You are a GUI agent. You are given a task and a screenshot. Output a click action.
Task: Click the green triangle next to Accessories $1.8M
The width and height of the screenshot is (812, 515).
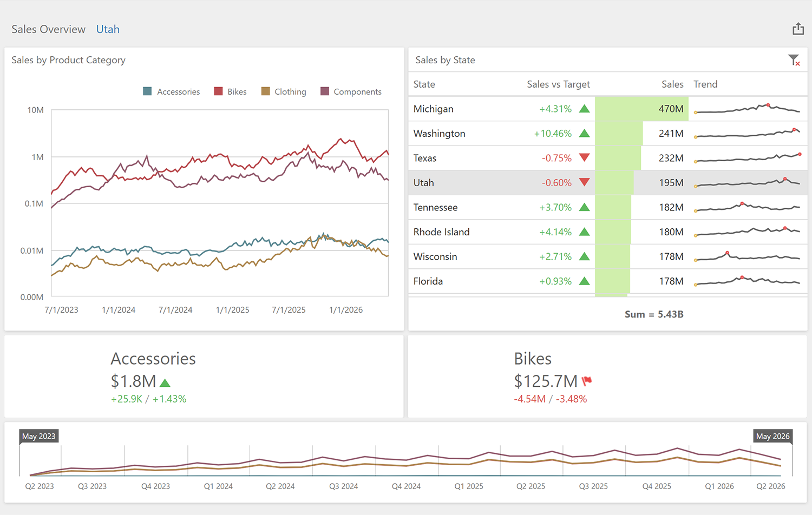[x=165, y=383]
